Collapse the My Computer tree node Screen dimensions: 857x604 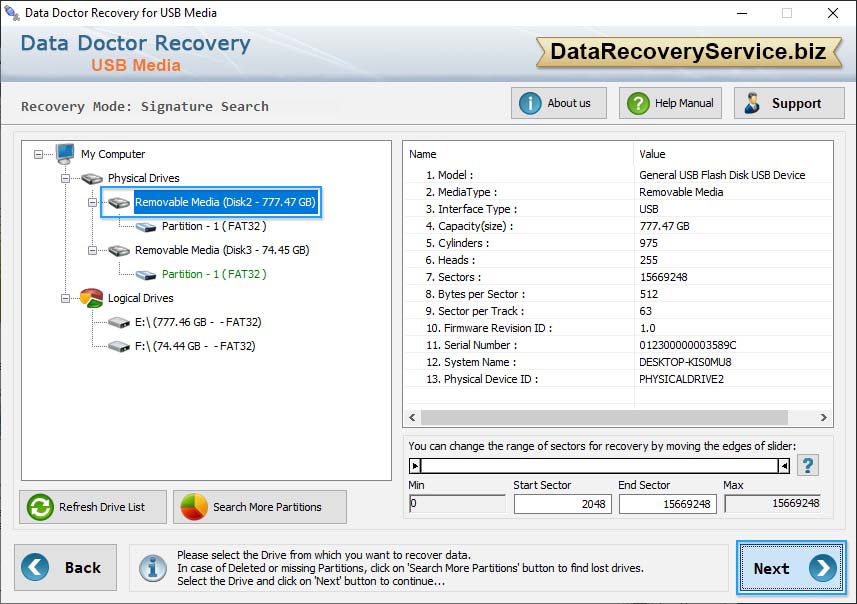click(38, 155)
